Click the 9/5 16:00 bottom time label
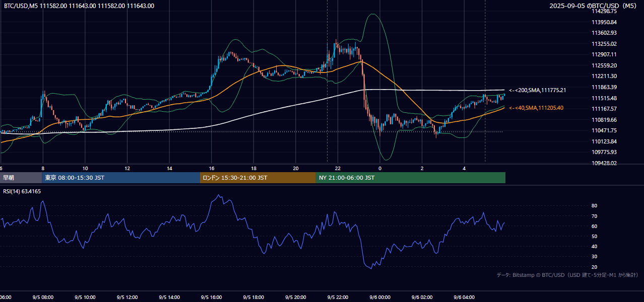This screenshot has width=644, height=302. [211, 297]
